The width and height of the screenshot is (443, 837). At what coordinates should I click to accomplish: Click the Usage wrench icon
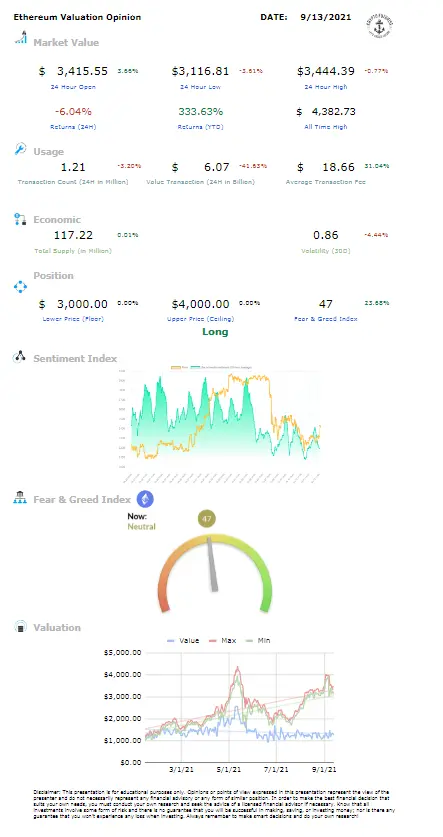[x=20, y=149]
